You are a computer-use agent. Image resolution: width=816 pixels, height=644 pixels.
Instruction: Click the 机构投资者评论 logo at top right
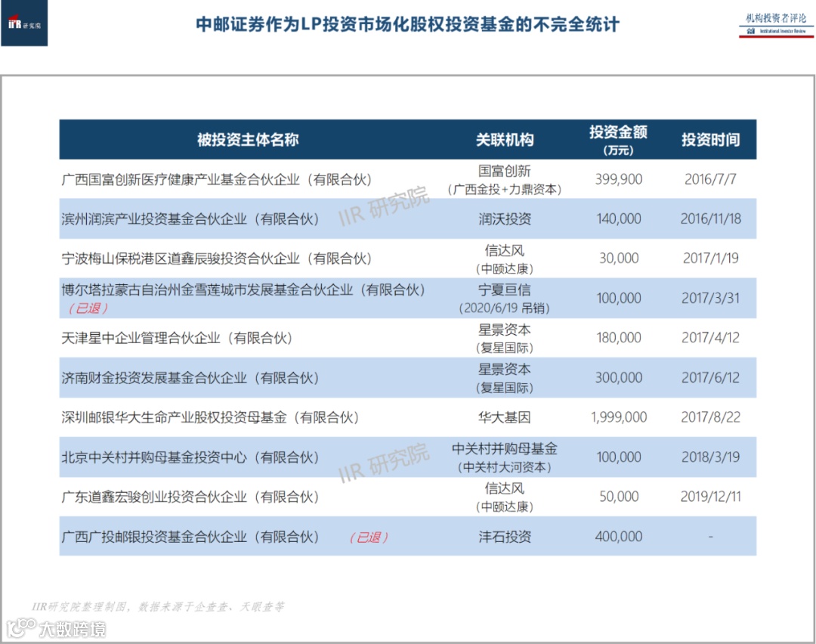(x=776, y=24)
